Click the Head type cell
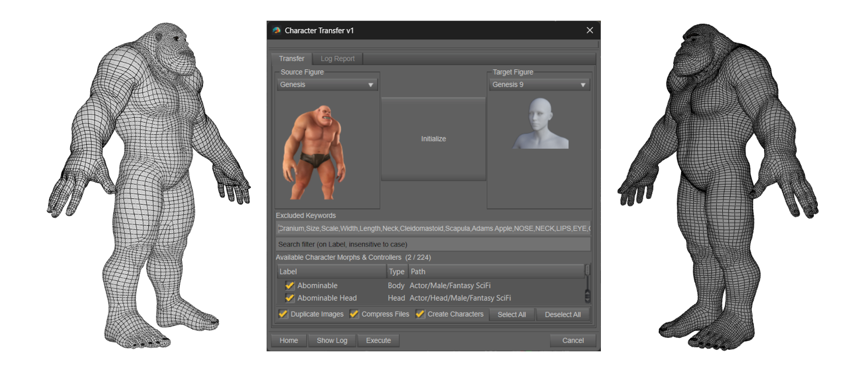The height and width of the screenshot is (372, 868). (x=396, y=298)
